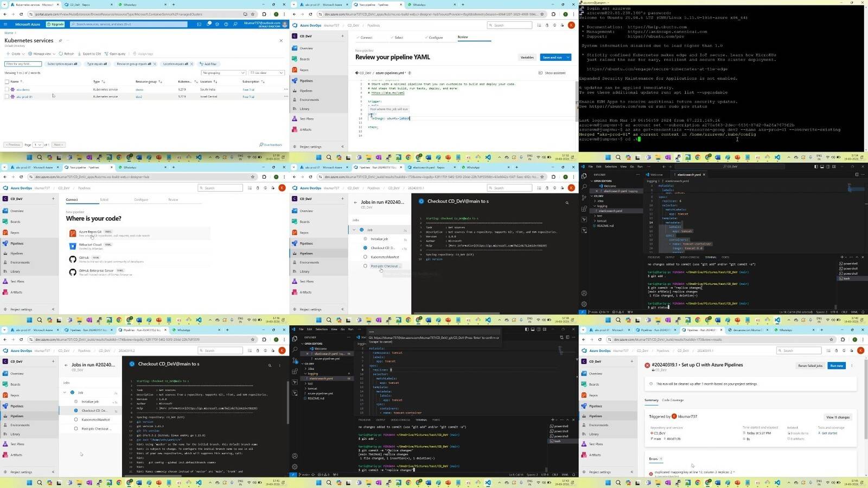
Task: Tick the checkbox for the aks-prod-01 row
Action: coord(7,97)
